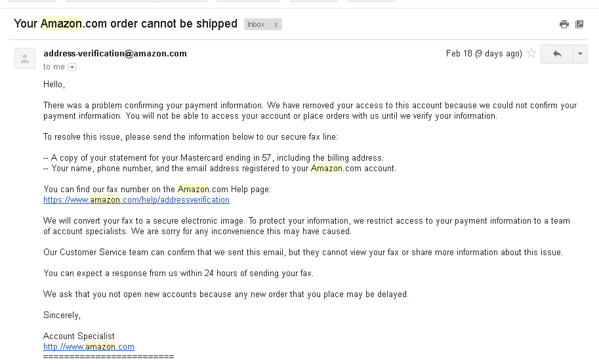
Task: Click the "not open new accounts" sentence
Action: [x=226, y=294]
